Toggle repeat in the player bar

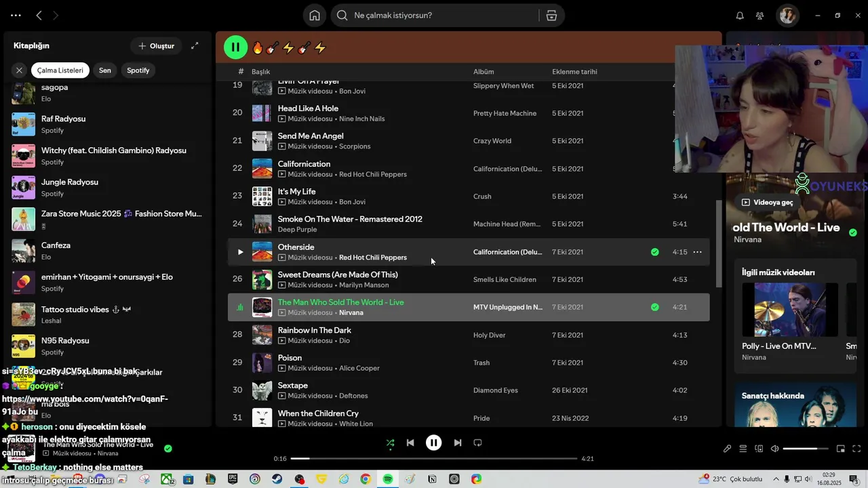pyautogui.click(x=477, y=443)
